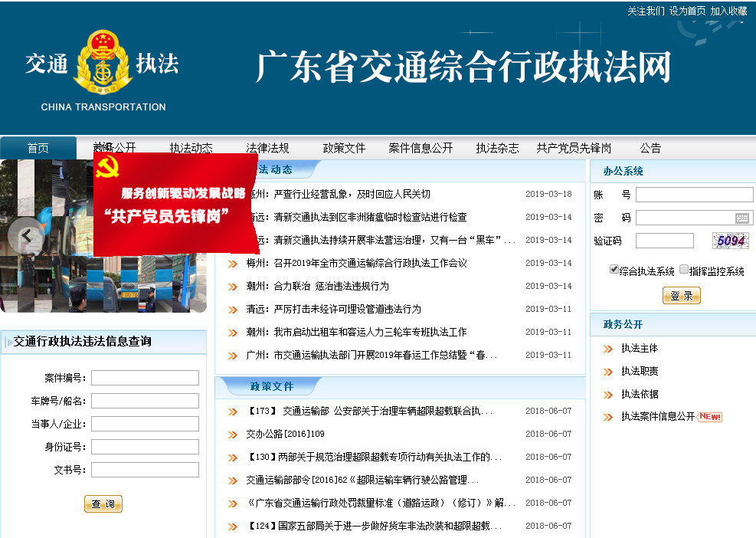756x538 pixels.
Task: Open the 公告 menu item
Action: coord(650,148)
